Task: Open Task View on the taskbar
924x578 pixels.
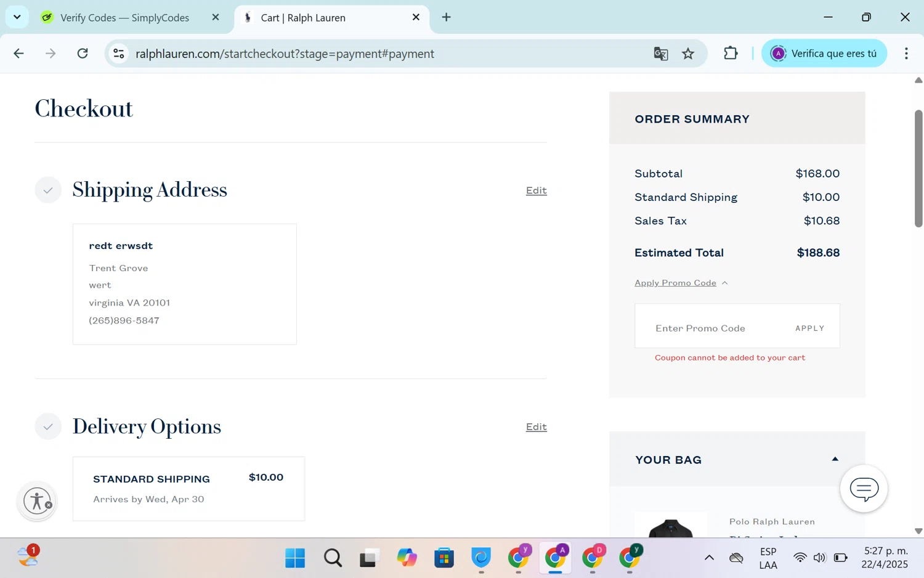Action: [369, 558]
